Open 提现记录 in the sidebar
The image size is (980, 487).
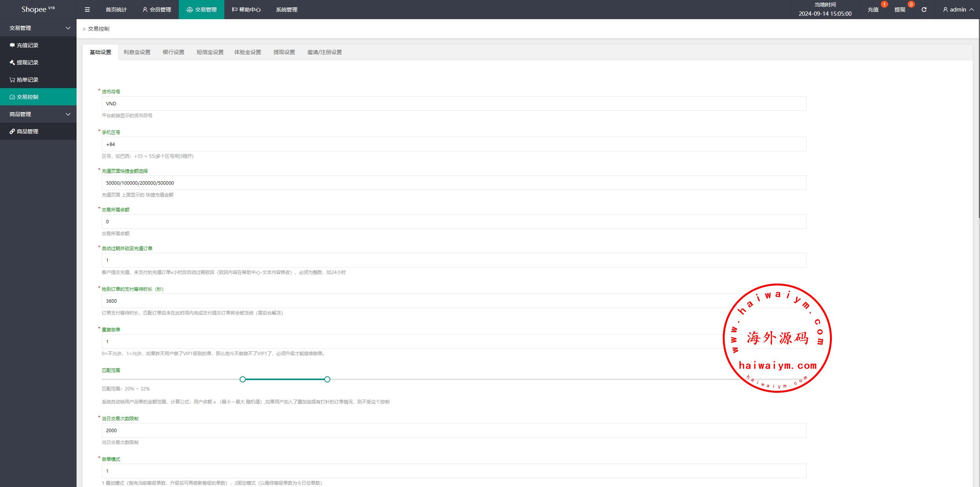(x=27, y=62)
